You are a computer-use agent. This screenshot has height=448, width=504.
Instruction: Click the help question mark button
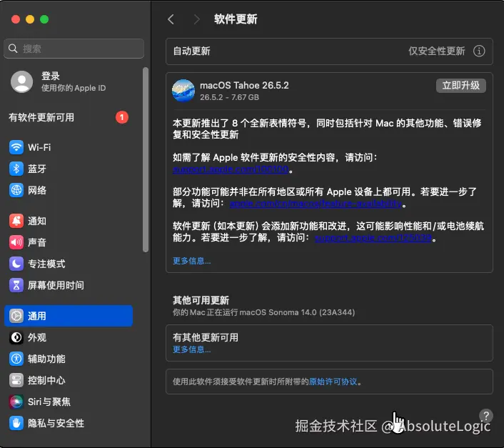(486, 416)
